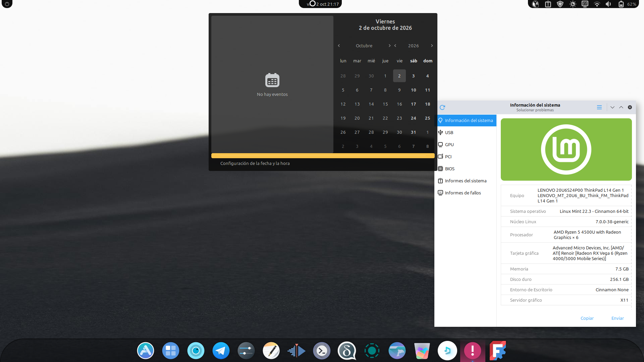
Task: Select USB in the sidebar
Action: coord(466,132)
